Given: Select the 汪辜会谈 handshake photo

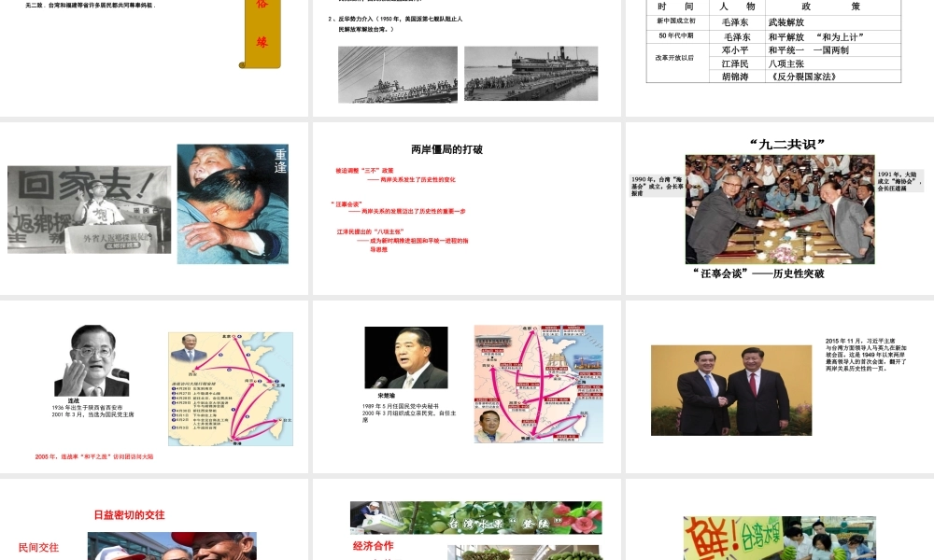Looking at the screenshot, I should click(780, 209).
